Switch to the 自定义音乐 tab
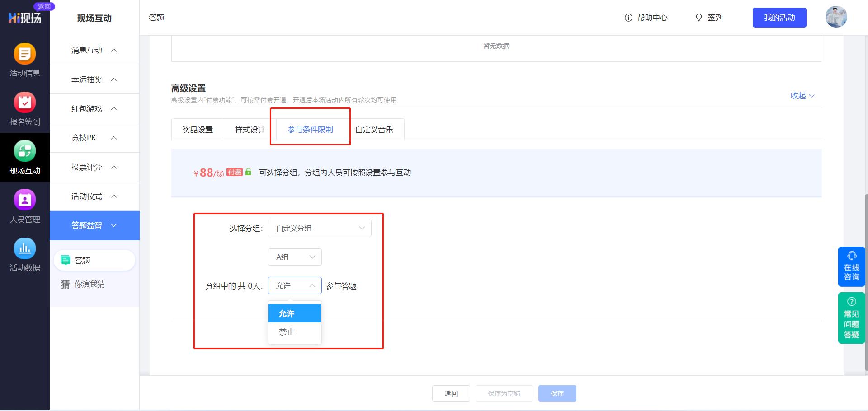The image size is (868, 411). click(x=375, y=129)
